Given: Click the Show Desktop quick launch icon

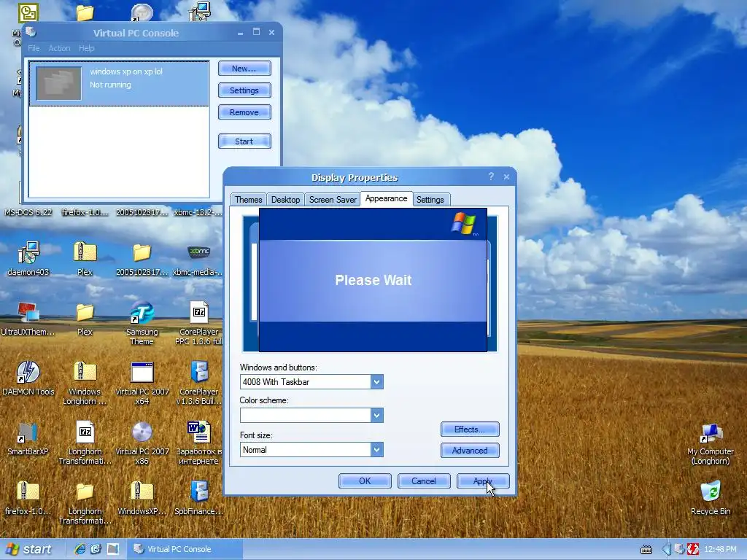Looking at the screenshot, I should pos(113,549).
